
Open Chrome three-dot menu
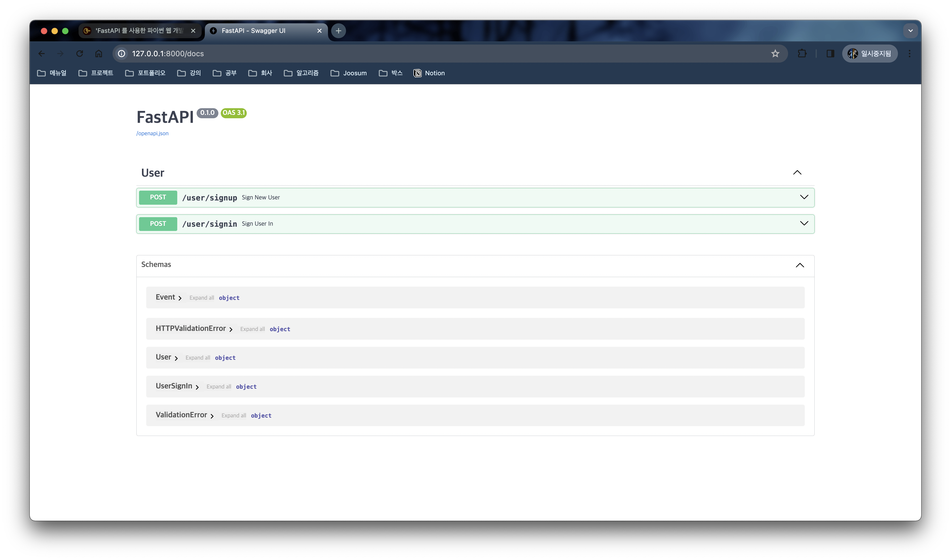click(909, 54)
